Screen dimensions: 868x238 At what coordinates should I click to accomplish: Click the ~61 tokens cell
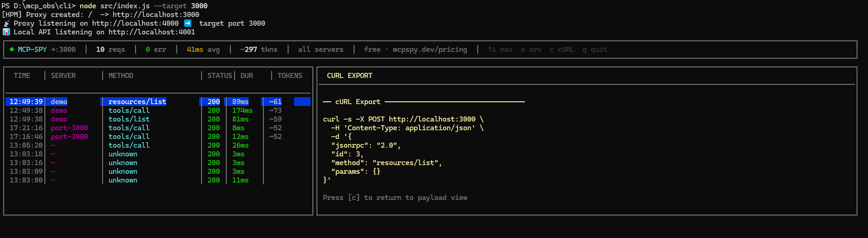click(275, 102)
